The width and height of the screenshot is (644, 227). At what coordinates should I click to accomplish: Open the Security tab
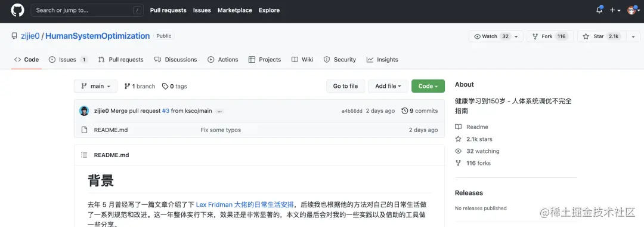(x=340, y=60)
